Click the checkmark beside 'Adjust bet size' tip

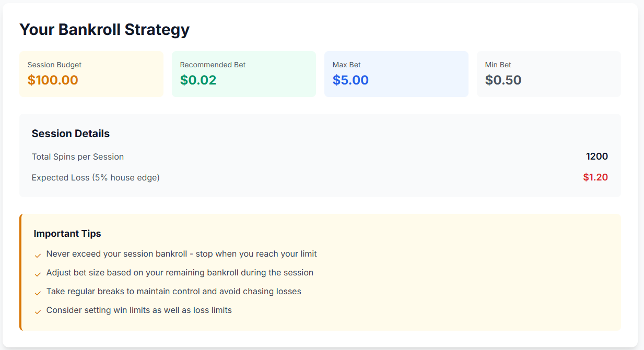click(38, 274)
